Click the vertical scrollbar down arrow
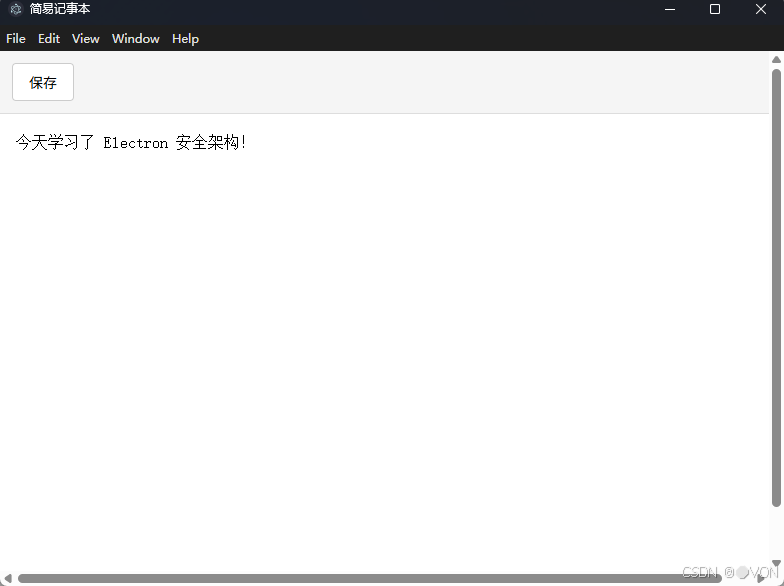 click(x=776, y=563)
